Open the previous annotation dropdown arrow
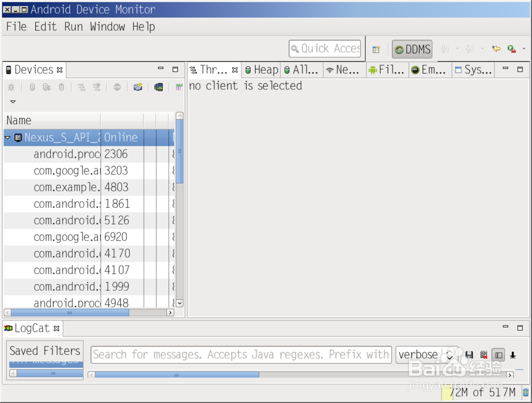532x403 pixels. 483,49
